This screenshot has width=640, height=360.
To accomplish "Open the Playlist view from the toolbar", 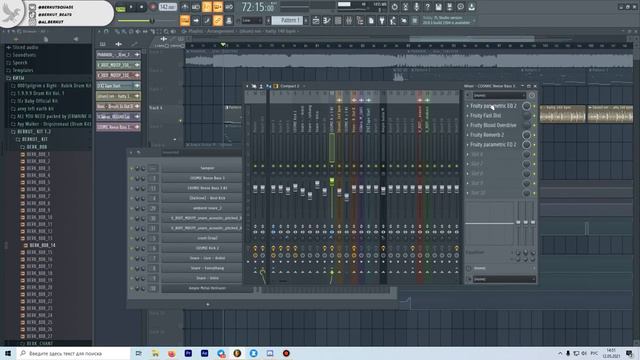I will [316, 20].
